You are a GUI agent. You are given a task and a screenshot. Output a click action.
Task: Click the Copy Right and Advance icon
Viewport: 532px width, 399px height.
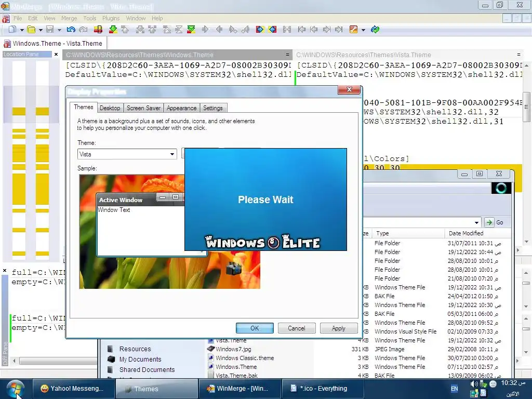[x=233, y=30]
